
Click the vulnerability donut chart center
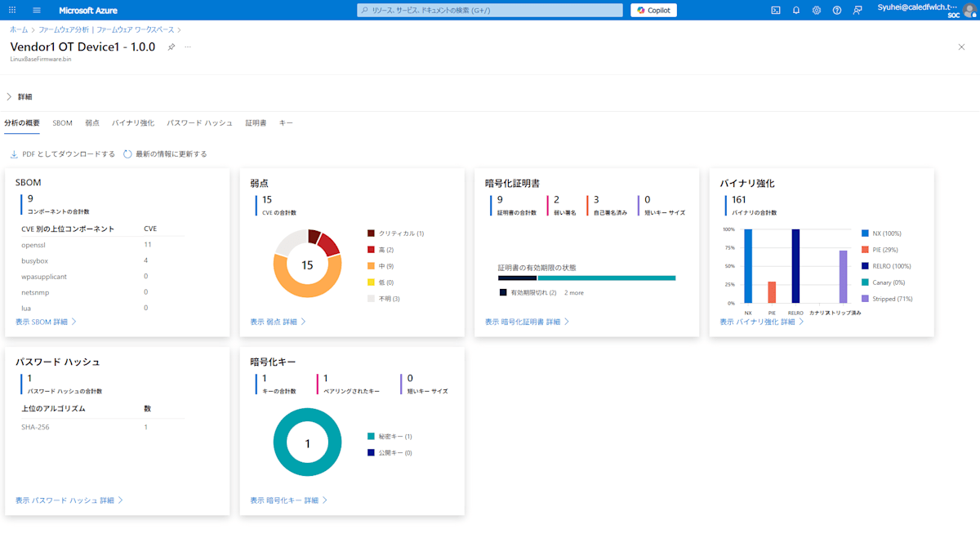coord(307,264)
